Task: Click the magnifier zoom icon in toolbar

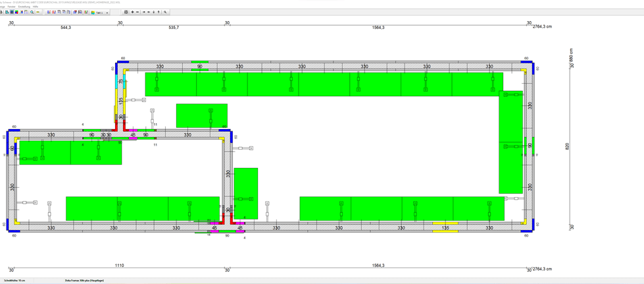Action: 32,12
